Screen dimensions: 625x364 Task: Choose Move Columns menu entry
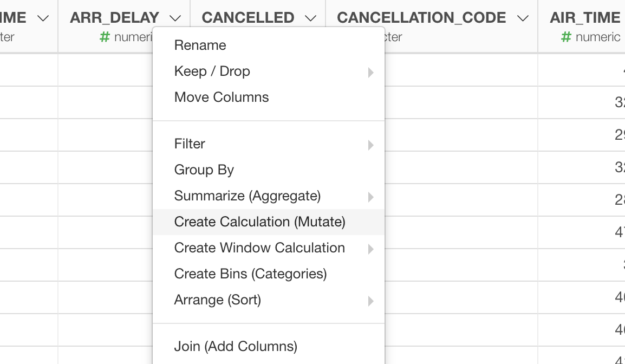(269, 97)
